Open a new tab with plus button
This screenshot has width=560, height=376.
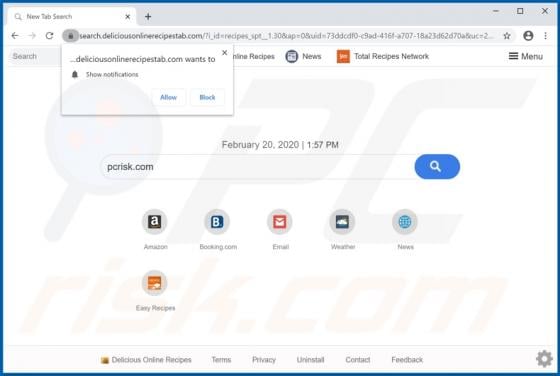[148, 16]
